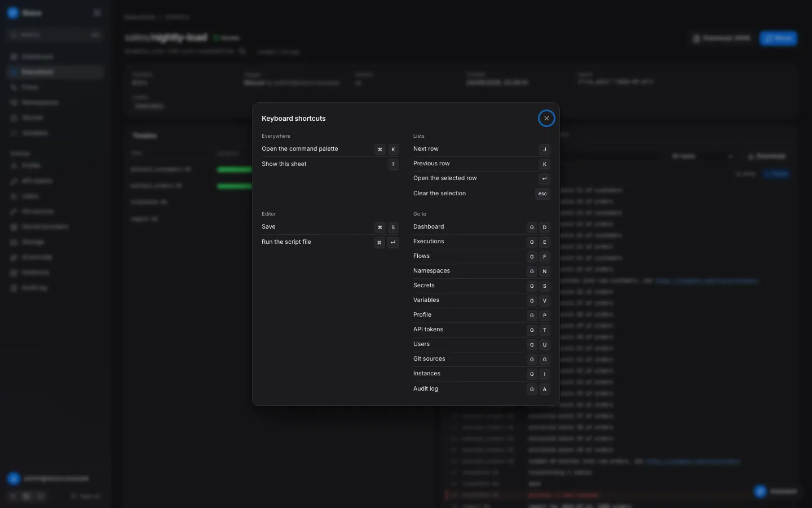The image size is (812, 508).
Task: Click the 'Dashboard' go-to entry
Action: point(429,227)
